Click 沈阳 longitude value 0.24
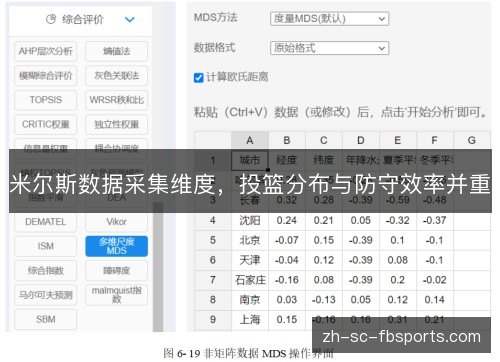 click(287, 220)
